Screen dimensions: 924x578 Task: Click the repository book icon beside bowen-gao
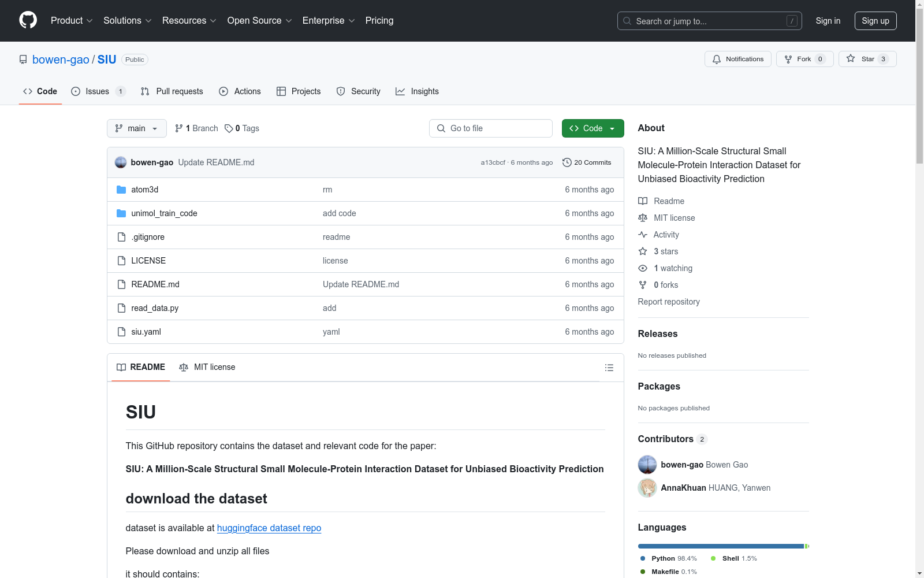pos(23,60)
